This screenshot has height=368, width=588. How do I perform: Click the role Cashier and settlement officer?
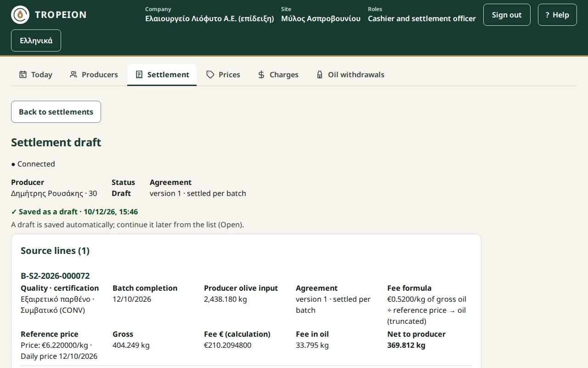(422, 19)
